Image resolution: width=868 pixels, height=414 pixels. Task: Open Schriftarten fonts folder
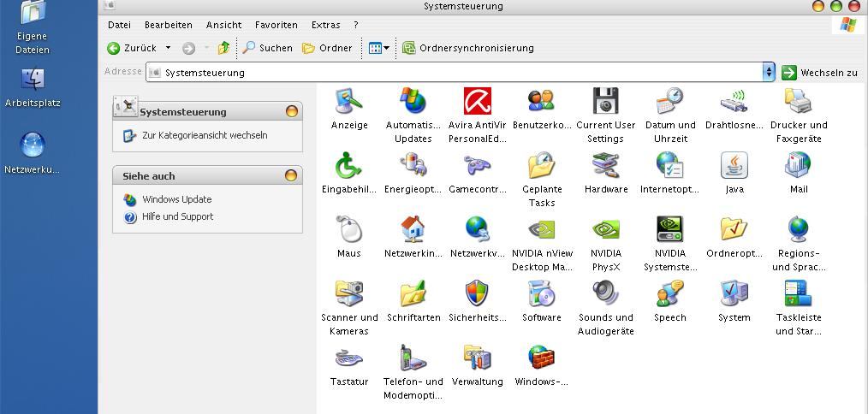tap(413, 294)
